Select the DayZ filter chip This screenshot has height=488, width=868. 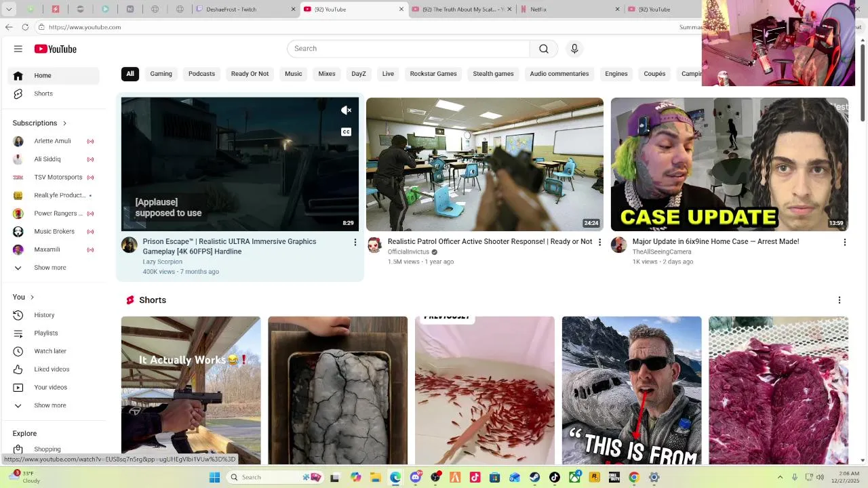pos(359,74)
